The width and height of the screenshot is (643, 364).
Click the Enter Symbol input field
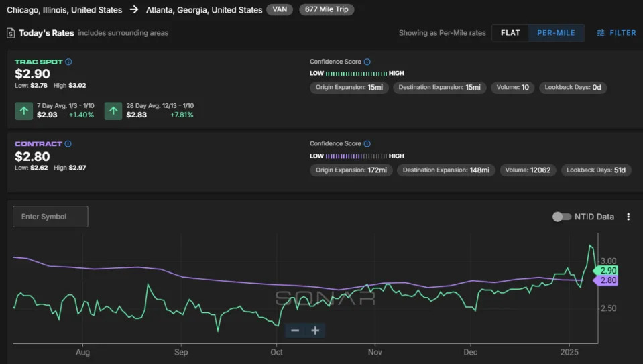click(50, 217)
